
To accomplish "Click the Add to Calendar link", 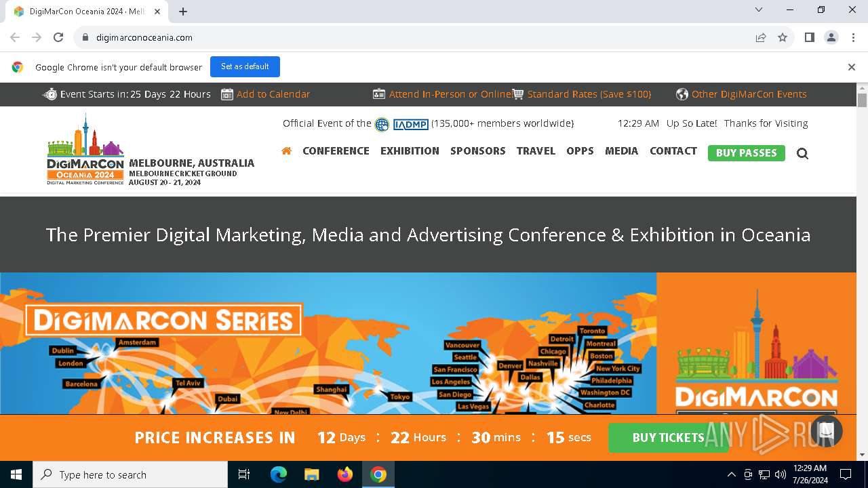I will point(273,94).
